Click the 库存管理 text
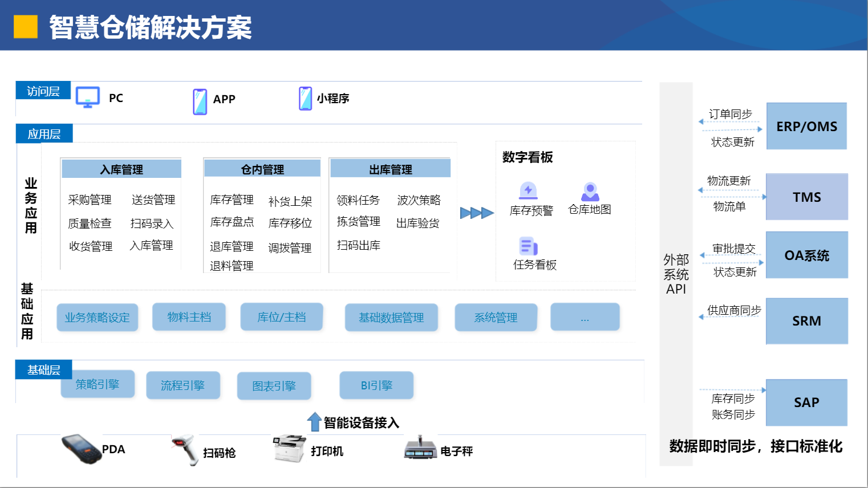 [232, 200]
